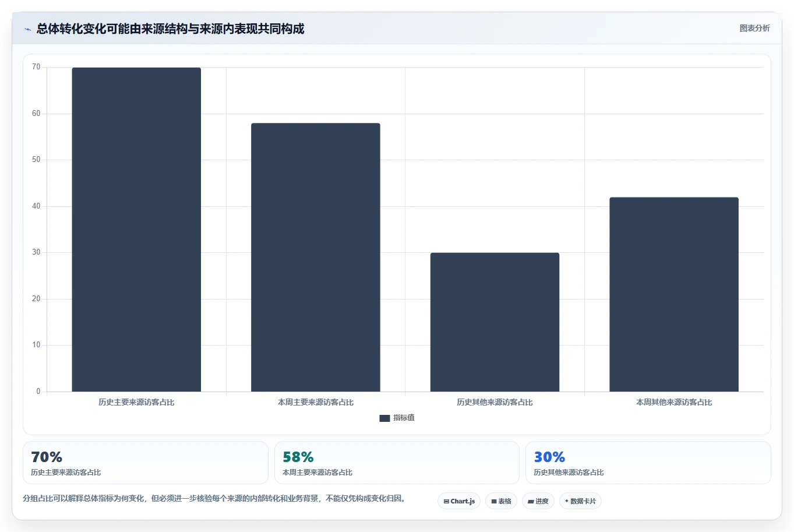Click the blue icon beside the chart title
The image size is (794, 532).
pos(27,29)
